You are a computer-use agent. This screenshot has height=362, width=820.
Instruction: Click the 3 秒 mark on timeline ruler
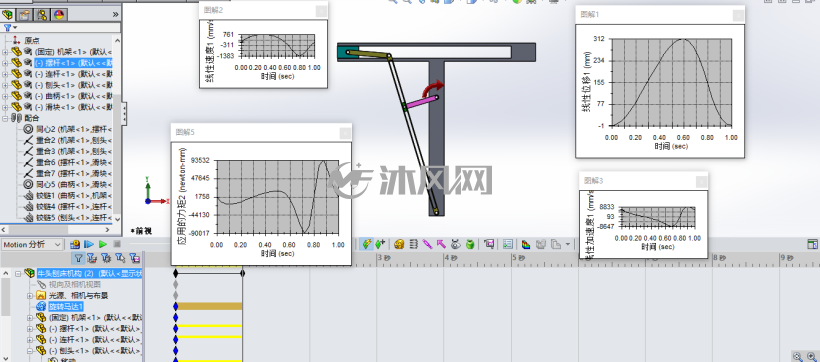point(384,258)
